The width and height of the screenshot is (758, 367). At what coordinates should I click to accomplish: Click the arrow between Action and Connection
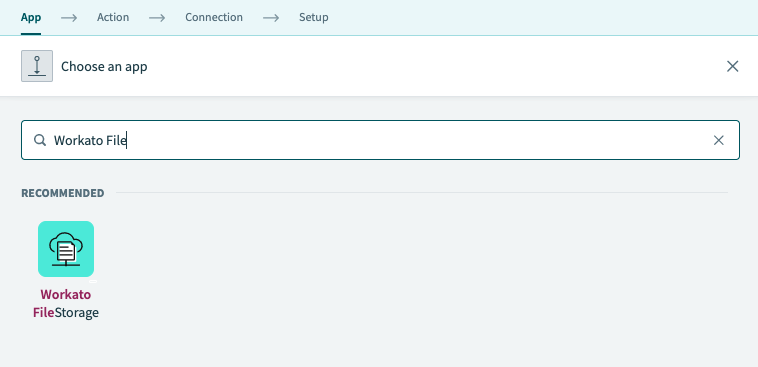point(157,17)
